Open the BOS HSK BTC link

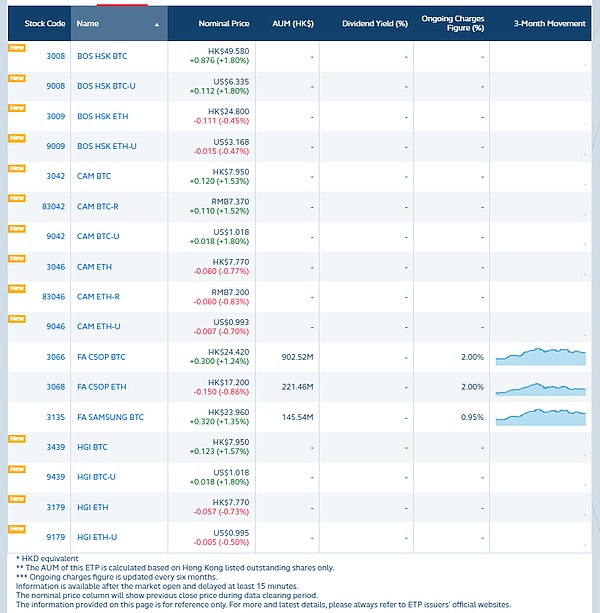point(102,56)
